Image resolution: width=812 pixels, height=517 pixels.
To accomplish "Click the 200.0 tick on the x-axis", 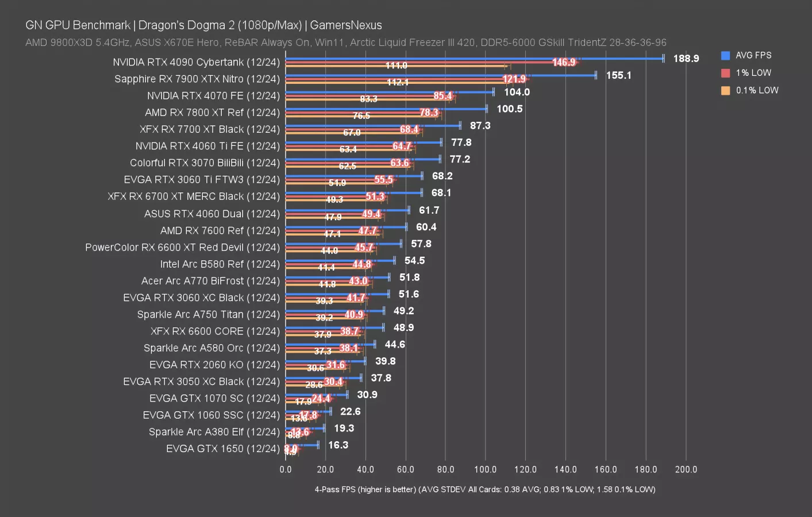I will (686, 469).
